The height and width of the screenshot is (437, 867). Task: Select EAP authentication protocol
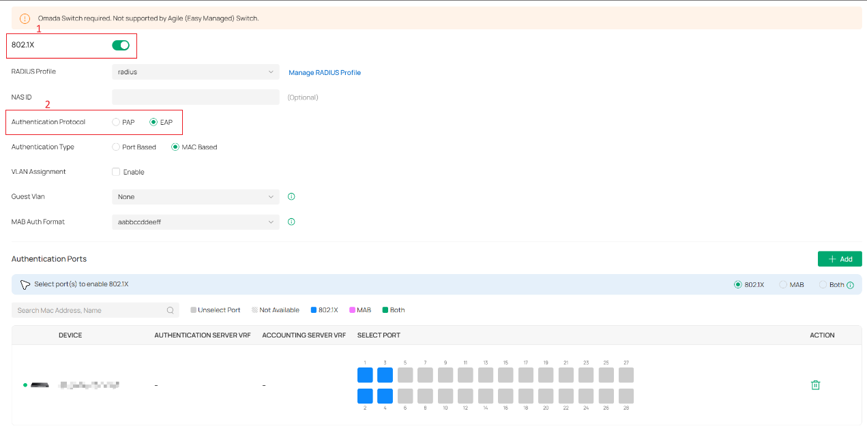click(x=153, y=122)
